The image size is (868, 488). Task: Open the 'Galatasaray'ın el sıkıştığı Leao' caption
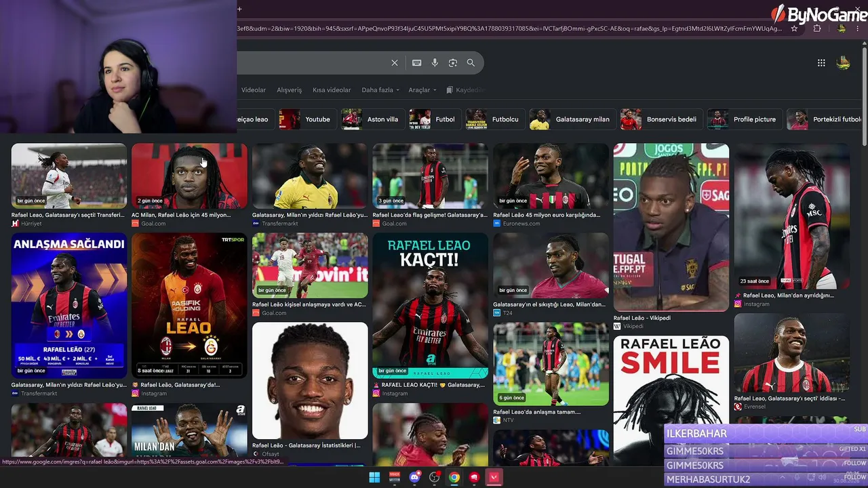tap(549, 304)
